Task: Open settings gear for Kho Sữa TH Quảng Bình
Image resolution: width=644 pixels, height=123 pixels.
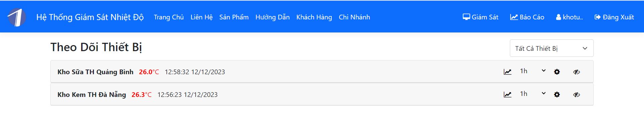Action: (x=557, y=72)
